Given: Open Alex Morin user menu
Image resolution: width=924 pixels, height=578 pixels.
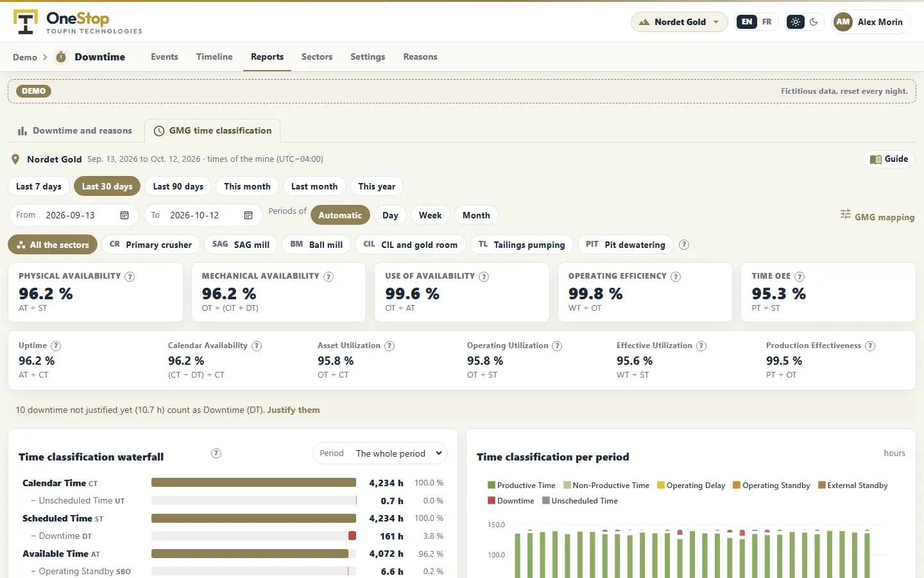Looking at the screenshot, I should 871,22.
